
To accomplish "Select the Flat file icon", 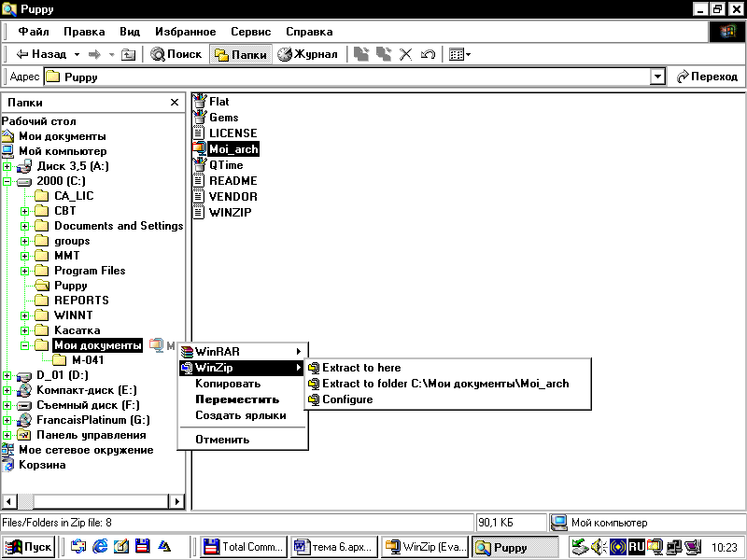I will (200, 102).
